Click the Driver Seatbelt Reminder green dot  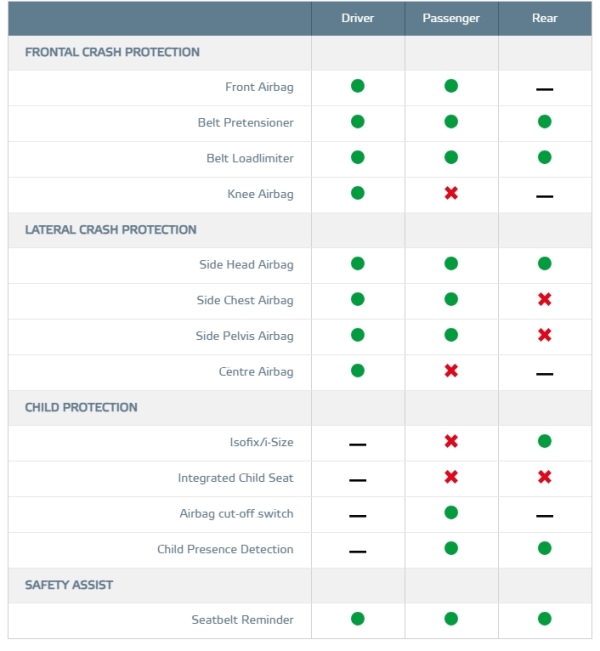(x=357, y=619)
